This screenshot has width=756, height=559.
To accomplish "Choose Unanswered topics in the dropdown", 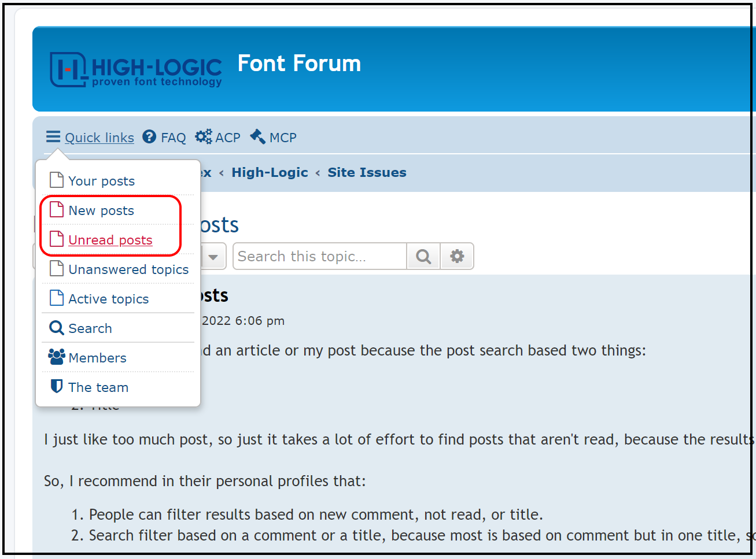I will 128,269.
